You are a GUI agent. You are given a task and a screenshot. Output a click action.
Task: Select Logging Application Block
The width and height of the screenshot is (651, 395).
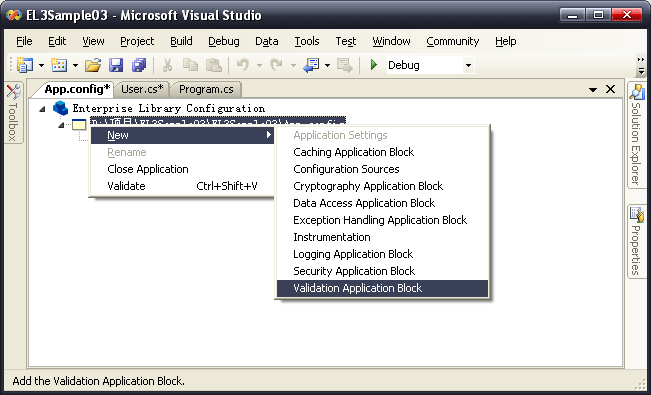point(382,254)
